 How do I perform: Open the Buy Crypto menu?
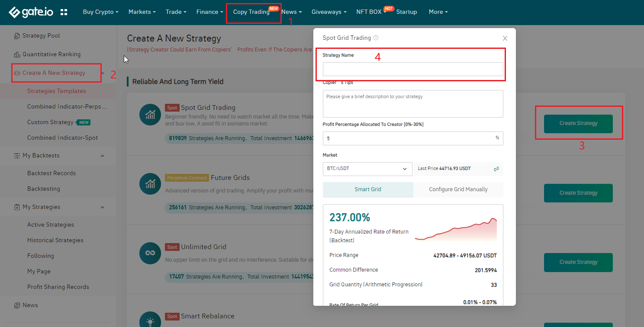coord(100,12)
